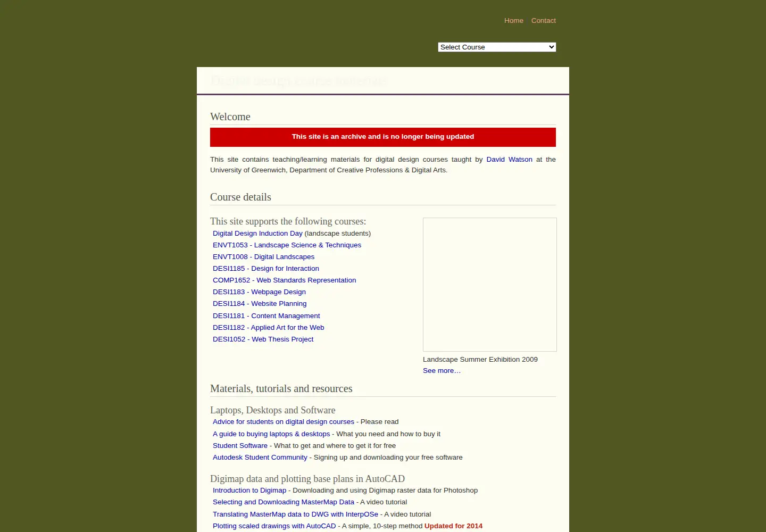Open Autodesk Student Community link
The height and width of the screenshot is (532, 766).
pyautogui.click(x=260, y=458)
